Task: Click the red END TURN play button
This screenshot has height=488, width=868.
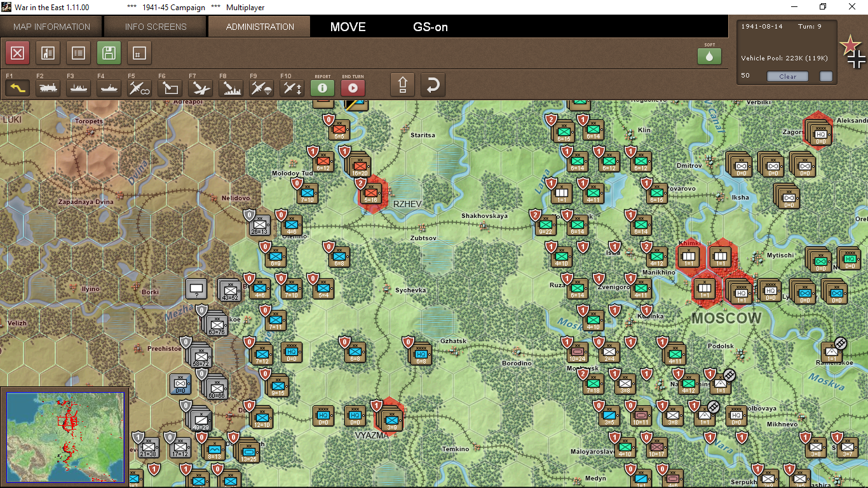Action: (x=353, y=88)
